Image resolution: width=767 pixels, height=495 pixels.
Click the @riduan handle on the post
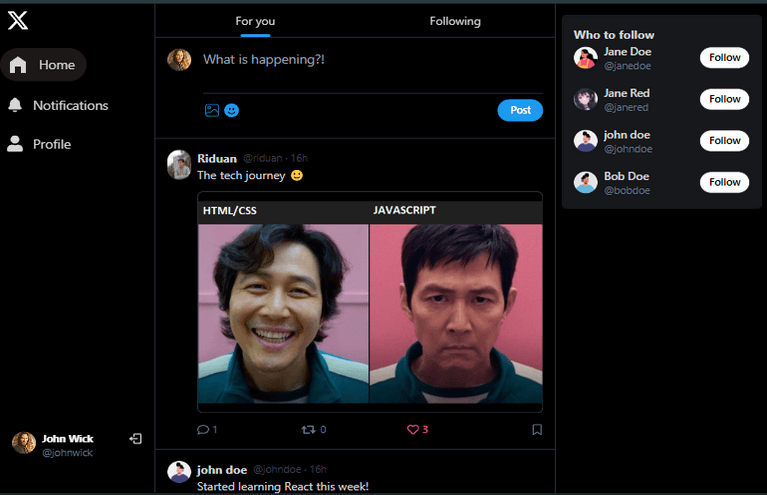click(x=263, y=158)
